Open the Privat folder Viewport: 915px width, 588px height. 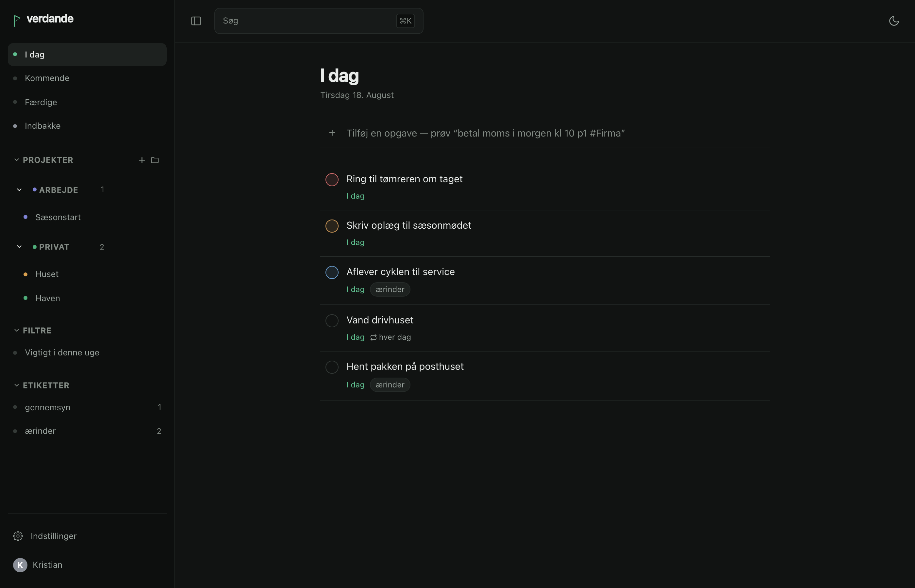[54, 247]
